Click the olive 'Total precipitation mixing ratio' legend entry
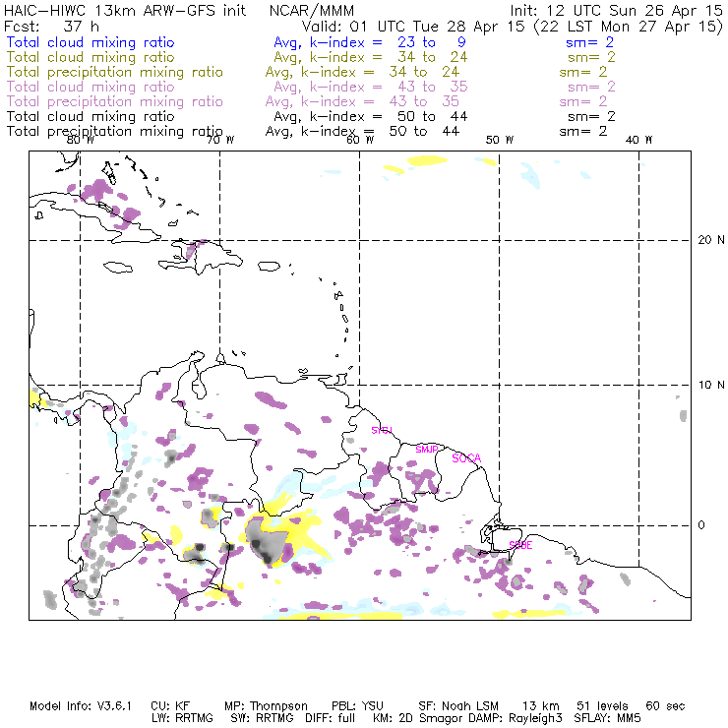Viewport: 728px width, 728px height. pyautogui.click(x=115, y=73)
